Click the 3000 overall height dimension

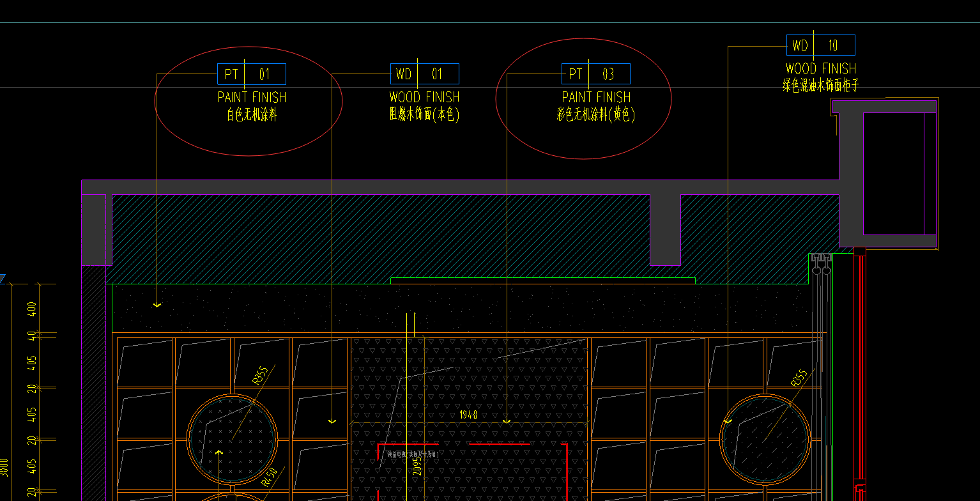tap(4, 467)
